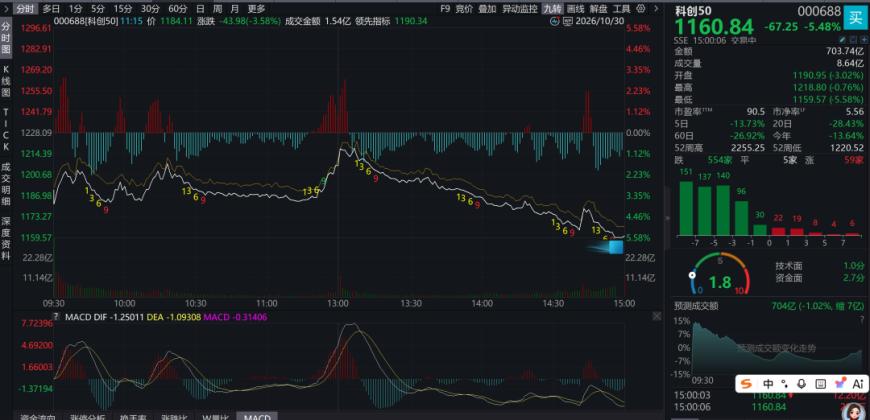Click the pulse monitor icon beside date

click(x=555, y=21)
